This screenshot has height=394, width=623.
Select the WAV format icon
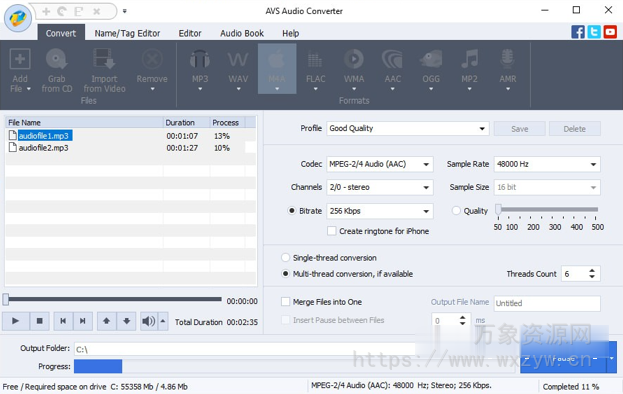[238, 60]
